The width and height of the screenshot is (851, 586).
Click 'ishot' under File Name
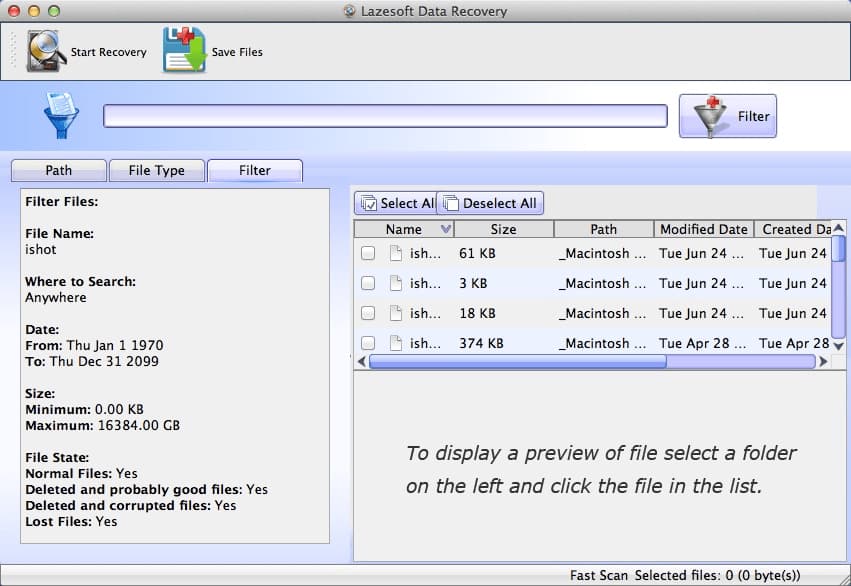(x=41, y=250)
